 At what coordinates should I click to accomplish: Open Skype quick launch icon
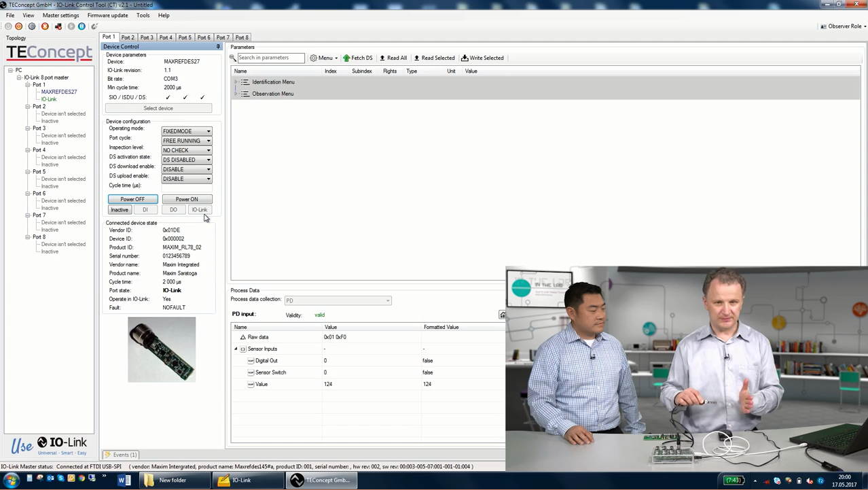[60, 478]
